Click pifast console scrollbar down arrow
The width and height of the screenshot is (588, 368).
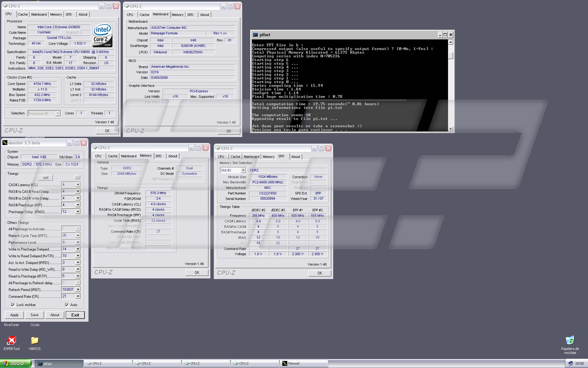point(450,129)
